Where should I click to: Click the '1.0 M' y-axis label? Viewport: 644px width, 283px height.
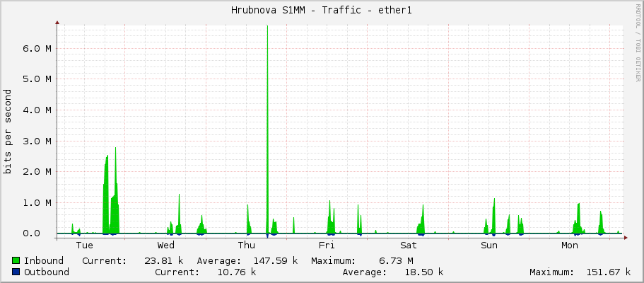[x=37, y=203]
